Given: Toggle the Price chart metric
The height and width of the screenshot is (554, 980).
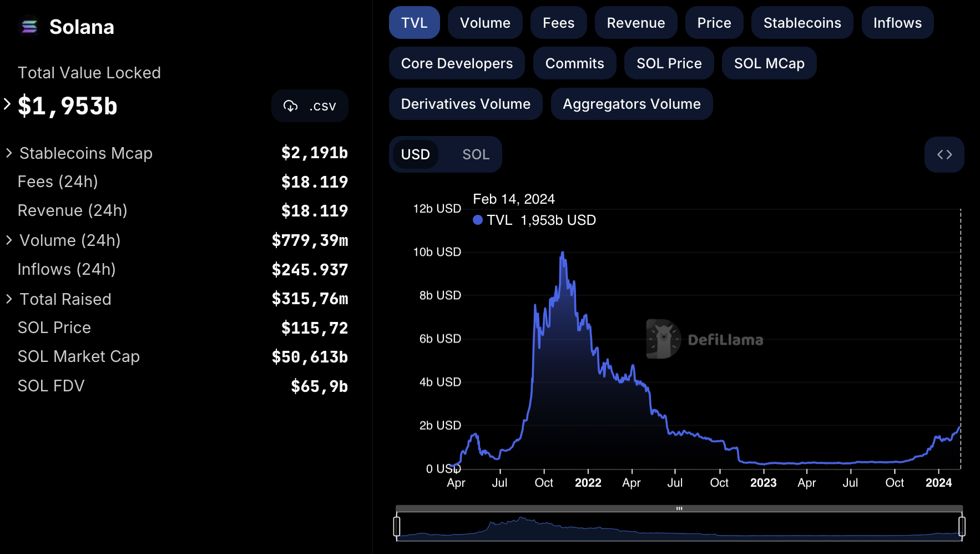Looking at the screenshot, I should (714, 23).
